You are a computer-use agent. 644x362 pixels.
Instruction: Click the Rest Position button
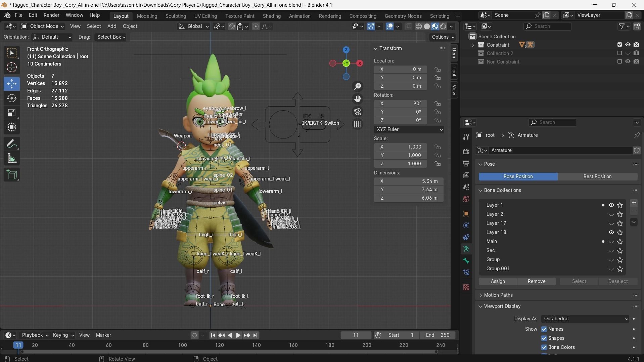pos(597,176)
